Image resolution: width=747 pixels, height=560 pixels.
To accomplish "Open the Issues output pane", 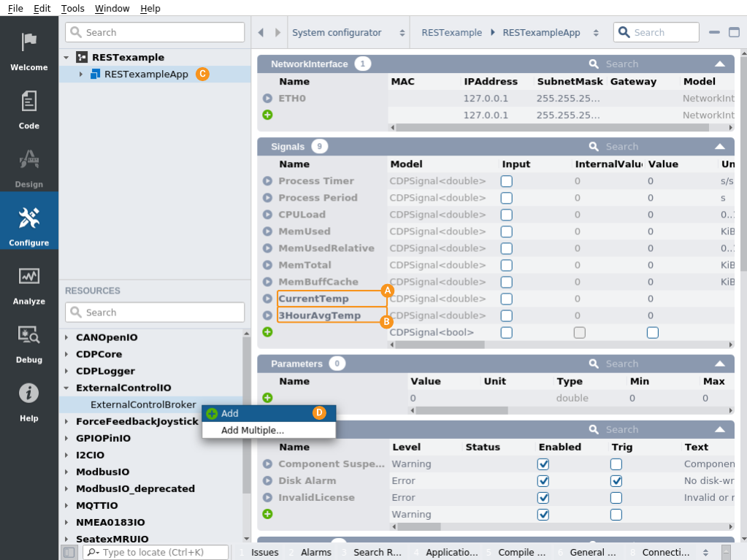I will [264, 552].
